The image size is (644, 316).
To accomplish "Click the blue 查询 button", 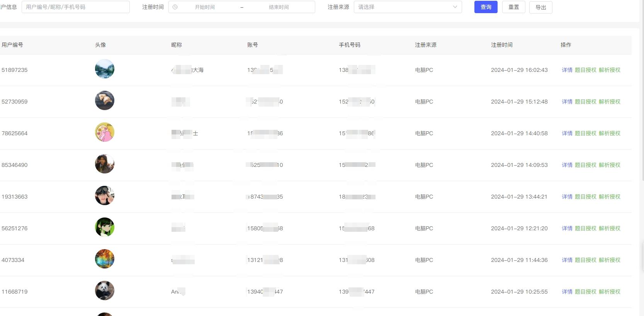I will point(486,7).
